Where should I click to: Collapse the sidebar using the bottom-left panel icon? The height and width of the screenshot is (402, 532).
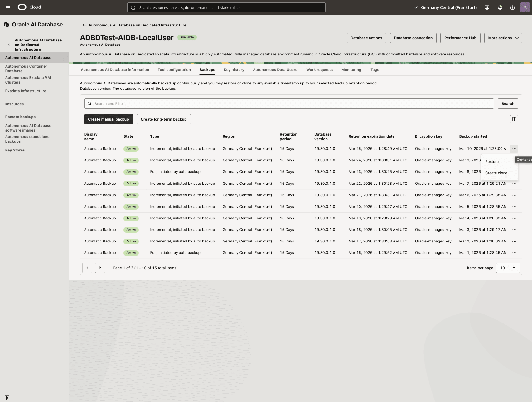click(7, 398)
